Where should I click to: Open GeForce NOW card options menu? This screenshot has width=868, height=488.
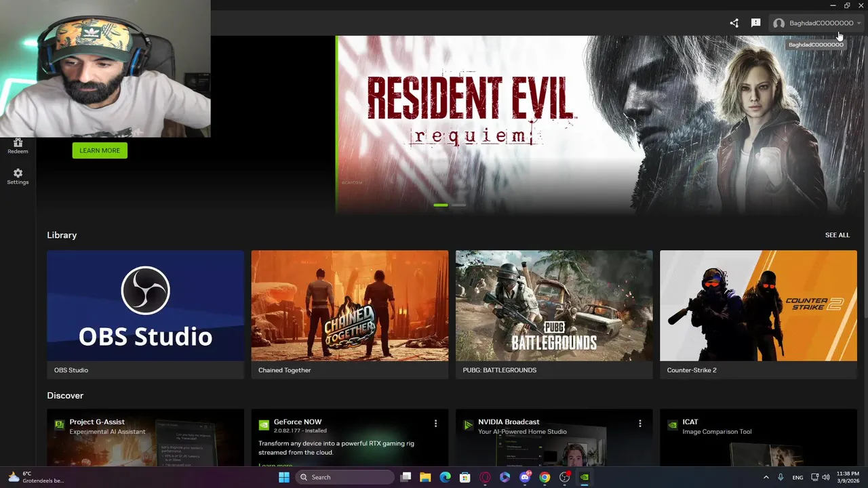tap(435, 423)
